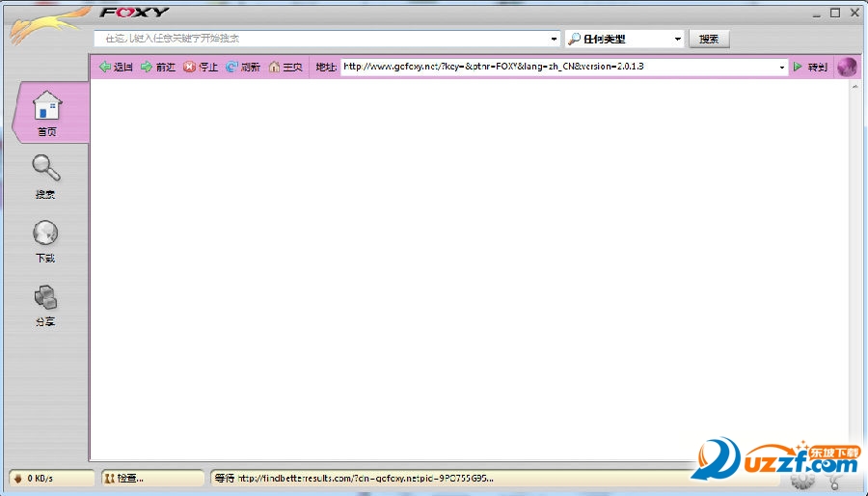Click the scrollbar up arrow on the page
This screenshot has width=868, height=496.
854,87
